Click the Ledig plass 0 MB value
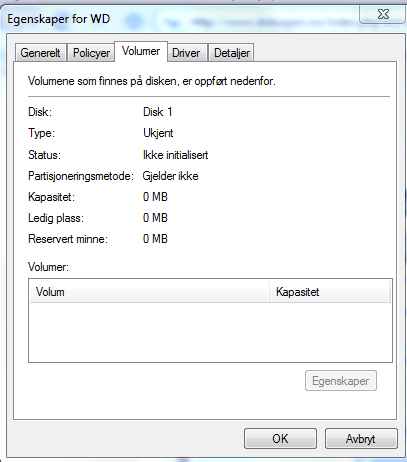This screenshot has height=462, width=407. coord(155,218)
